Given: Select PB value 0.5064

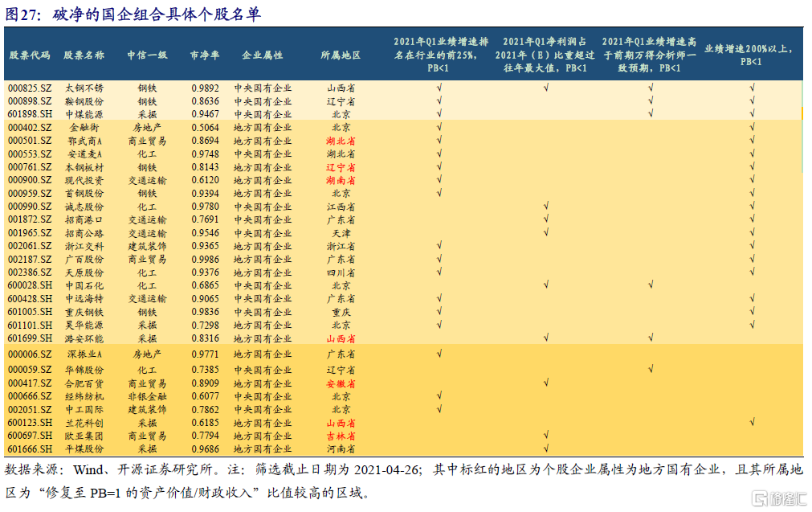Looking at the screenshot, I should (x=205, y=128).
